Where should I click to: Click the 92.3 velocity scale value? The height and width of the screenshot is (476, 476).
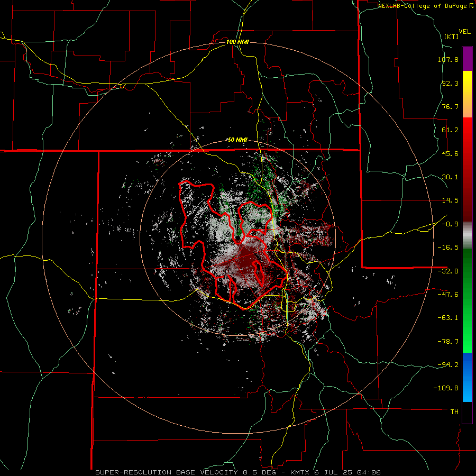click(450, 83)
